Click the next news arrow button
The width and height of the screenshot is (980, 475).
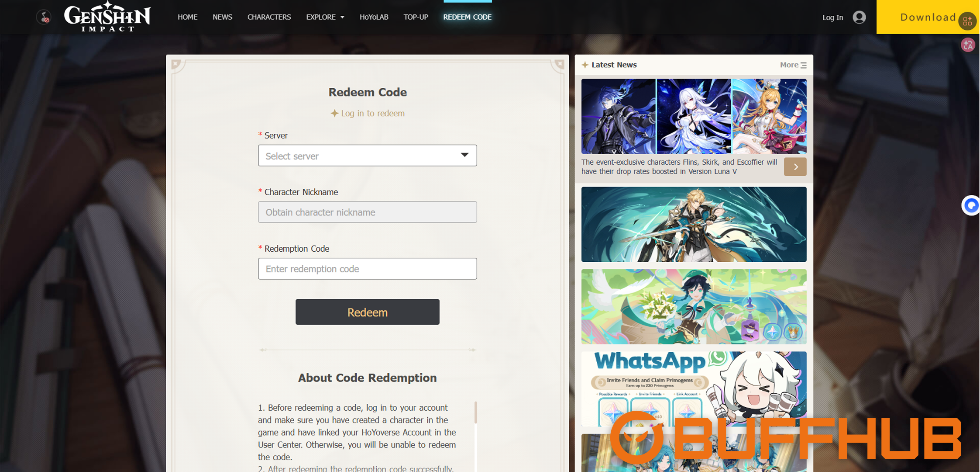click(x=795, y=166)
